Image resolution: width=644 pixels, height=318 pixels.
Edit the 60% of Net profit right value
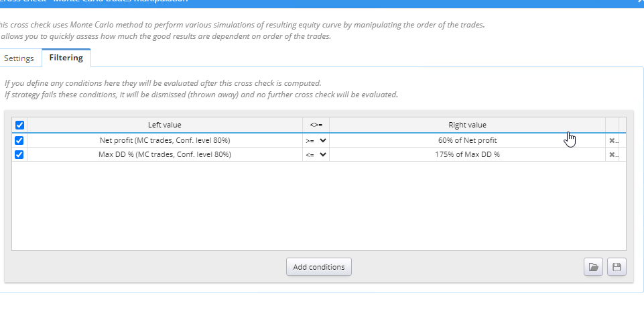tap(467, 141)
